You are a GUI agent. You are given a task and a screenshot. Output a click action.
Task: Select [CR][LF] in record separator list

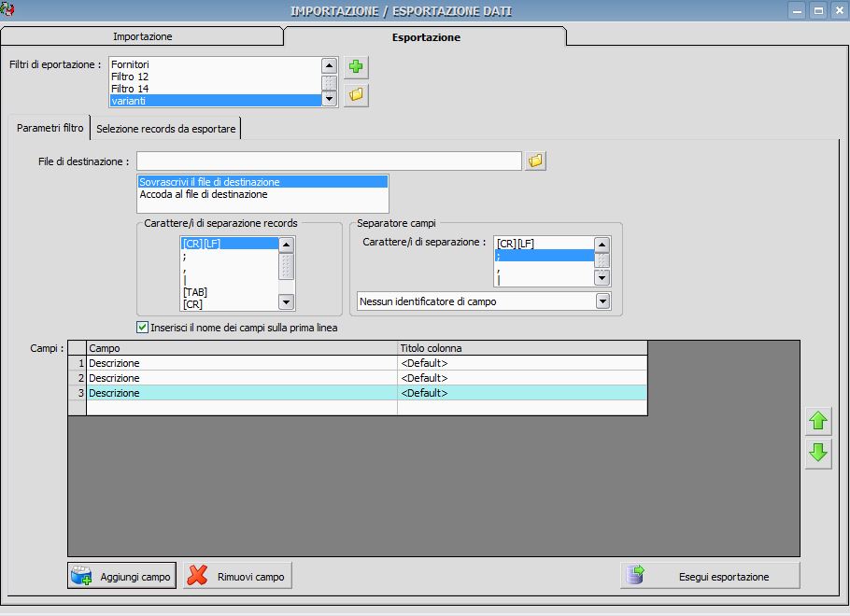[x=229, y=244]
